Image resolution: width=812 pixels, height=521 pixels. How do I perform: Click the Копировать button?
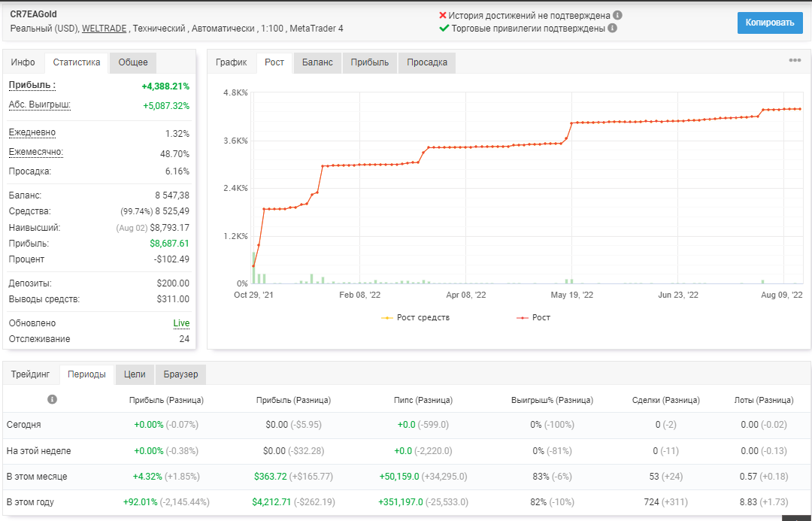[770, 23]
